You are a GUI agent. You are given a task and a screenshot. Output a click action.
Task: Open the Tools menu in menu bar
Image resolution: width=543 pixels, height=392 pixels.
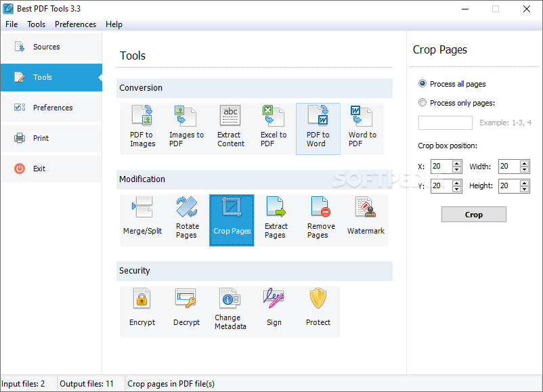(37, 24)
